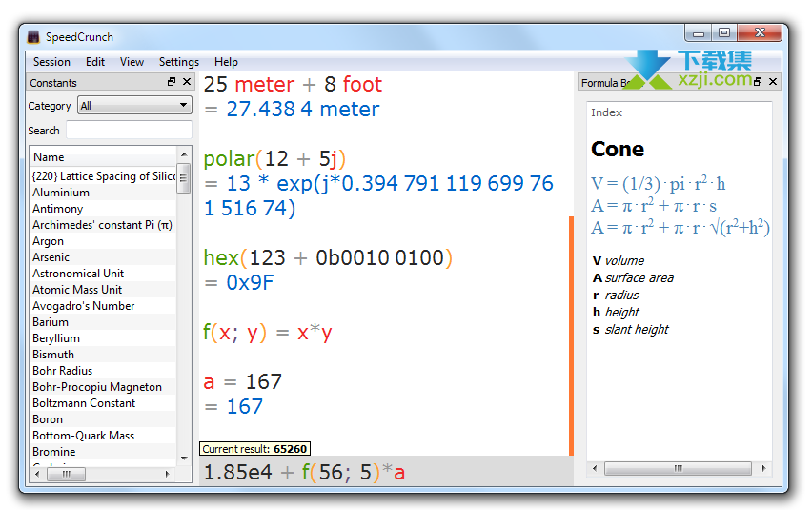This screenshot has height=510, width=812.
Task: Open the View menu
Action: (x=132, y=62)
